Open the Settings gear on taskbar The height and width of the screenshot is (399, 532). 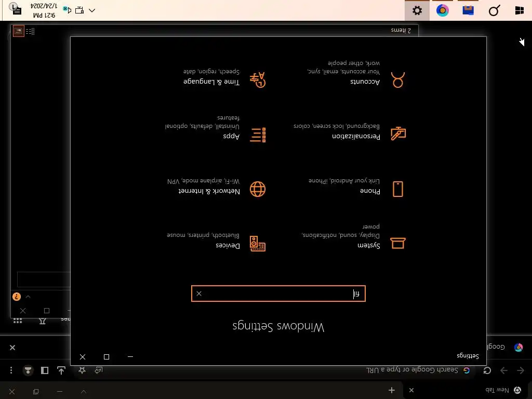(x=417, y=10)
